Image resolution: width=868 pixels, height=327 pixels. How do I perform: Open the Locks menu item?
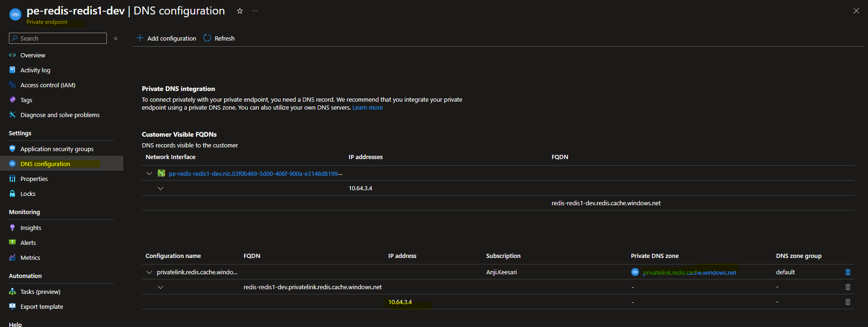[28, 194]
